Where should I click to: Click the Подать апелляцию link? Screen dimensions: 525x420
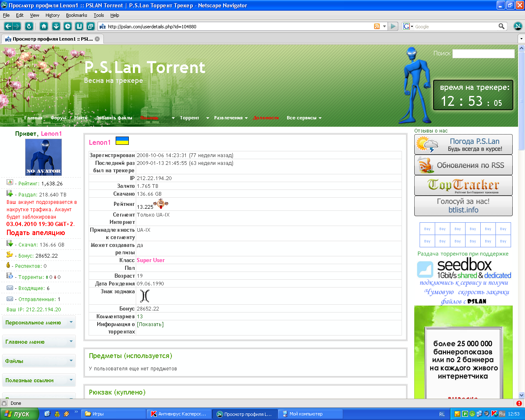click(36, 233)
